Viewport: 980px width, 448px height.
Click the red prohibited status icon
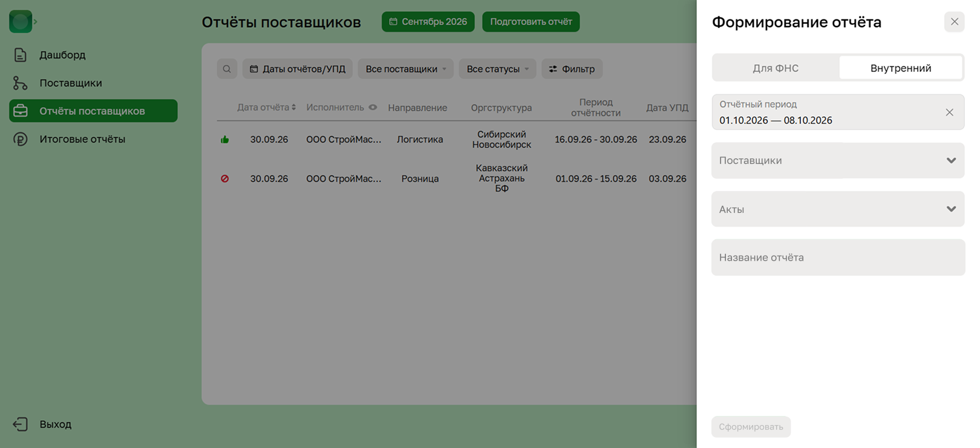225,179
